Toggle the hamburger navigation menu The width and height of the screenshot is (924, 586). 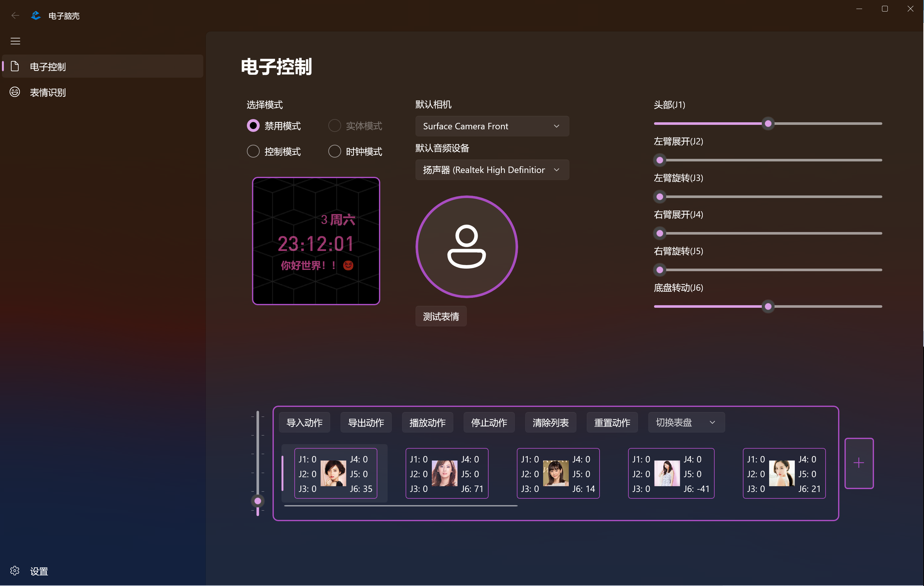(15, 41)
